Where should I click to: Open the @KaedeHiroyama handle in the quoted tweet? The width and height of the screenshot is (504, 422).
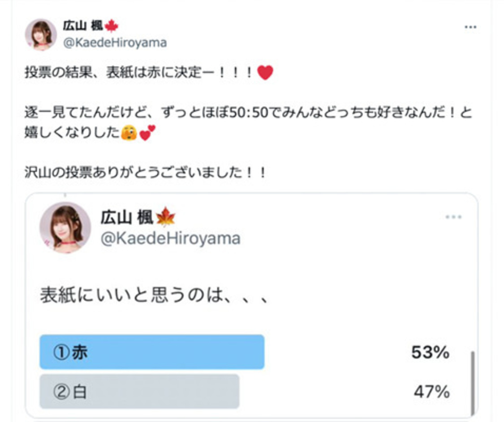tap(171, 238)
